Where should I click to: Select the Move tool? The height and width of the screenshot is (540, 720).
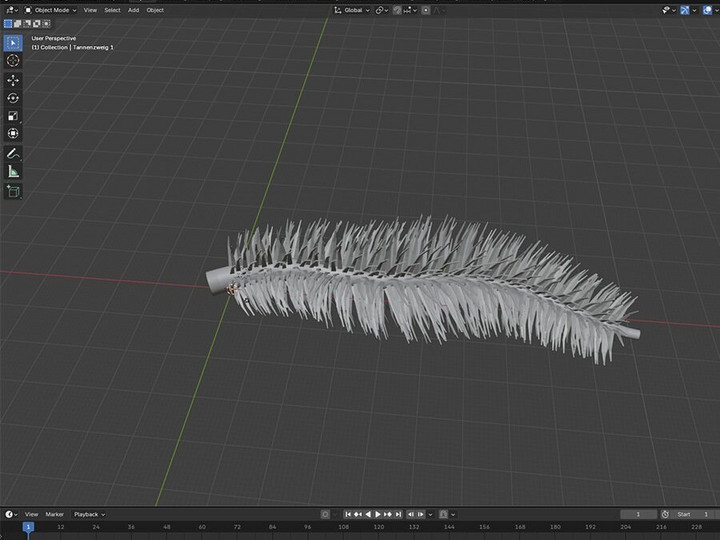[13, 80]
